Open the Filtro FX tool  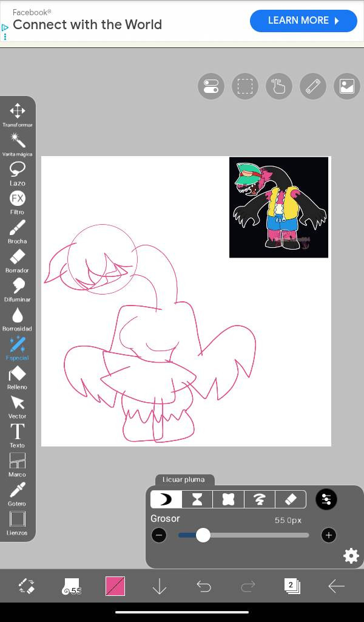coord(18,203)
